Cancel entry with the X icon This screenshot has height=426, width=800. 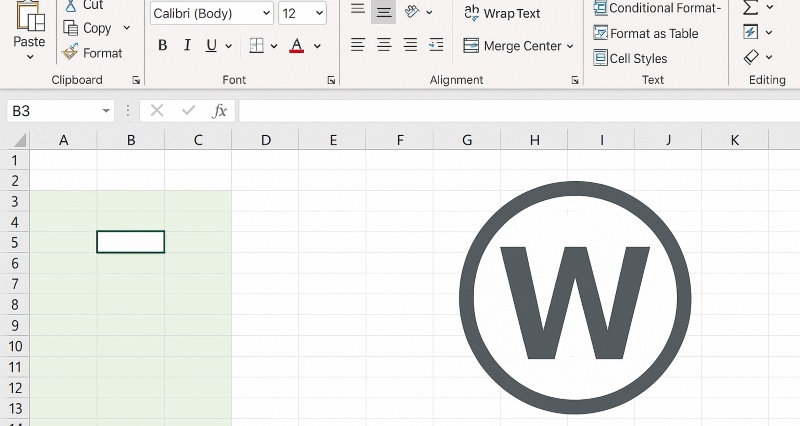[x=157, y=111]
